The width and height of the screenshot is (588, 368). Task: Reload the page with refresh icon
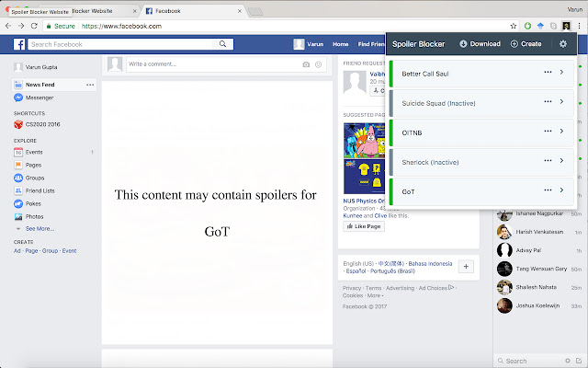click(34, 26)
